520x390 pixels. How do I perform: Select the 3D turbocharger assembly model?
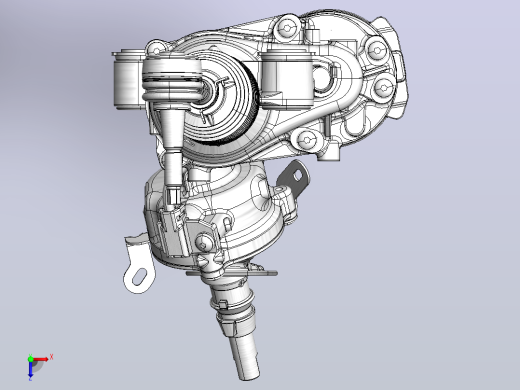click(260, 195)
